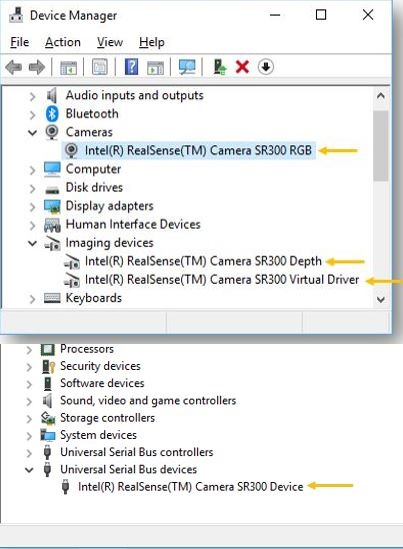403x549 pixels.
Task: Click the red X Uninstall device icon
Action: (242, 67)
